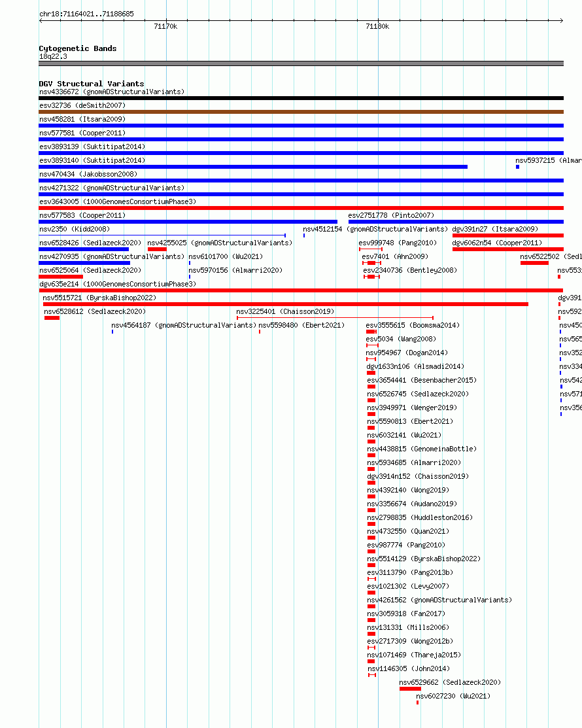Select nsv5590813 Ebert2021 label

click(x=410, y=422)
